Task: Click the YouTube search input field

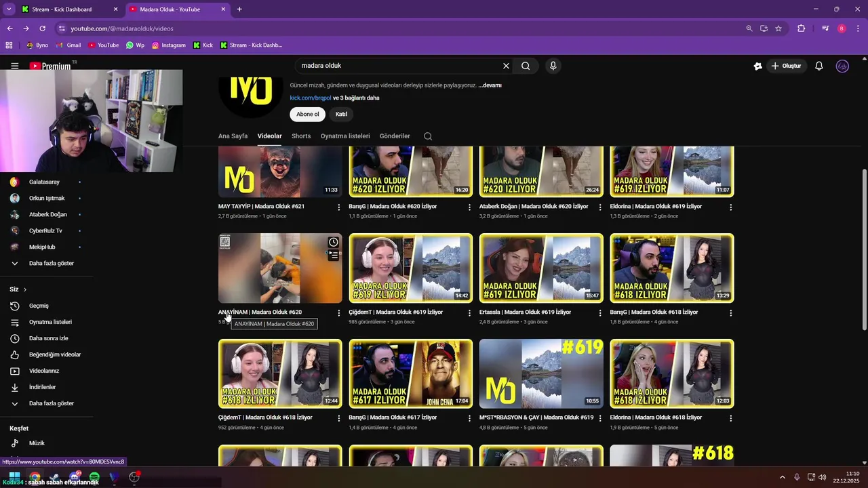Action: (400, 66)
